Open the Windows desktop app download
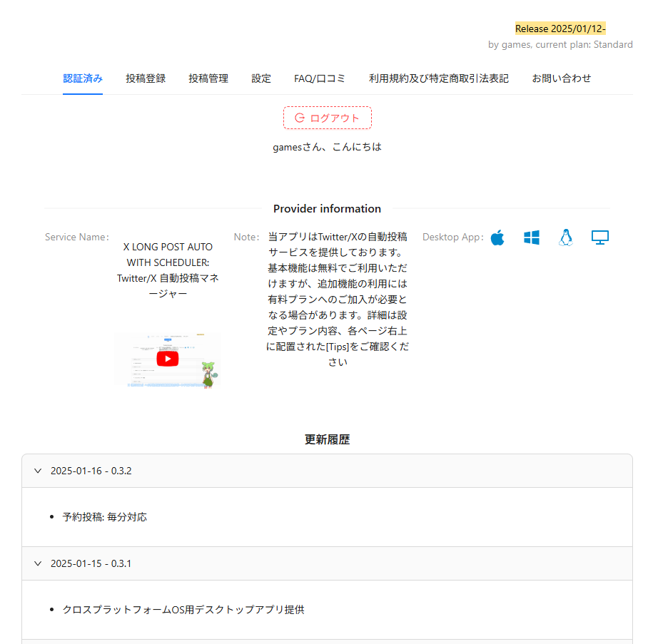 [x=531, y=237]
